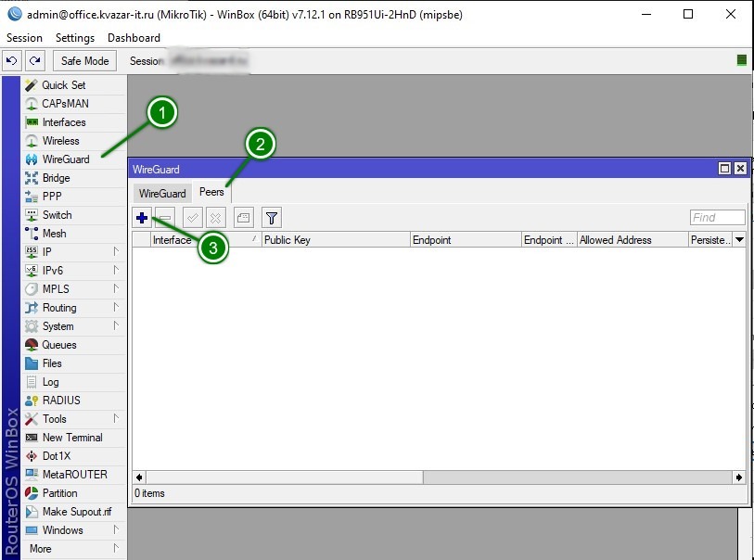Screen dimensions: 754x560
Task: Click the Redo arrow icon
Action: click(x=34, y=61)
